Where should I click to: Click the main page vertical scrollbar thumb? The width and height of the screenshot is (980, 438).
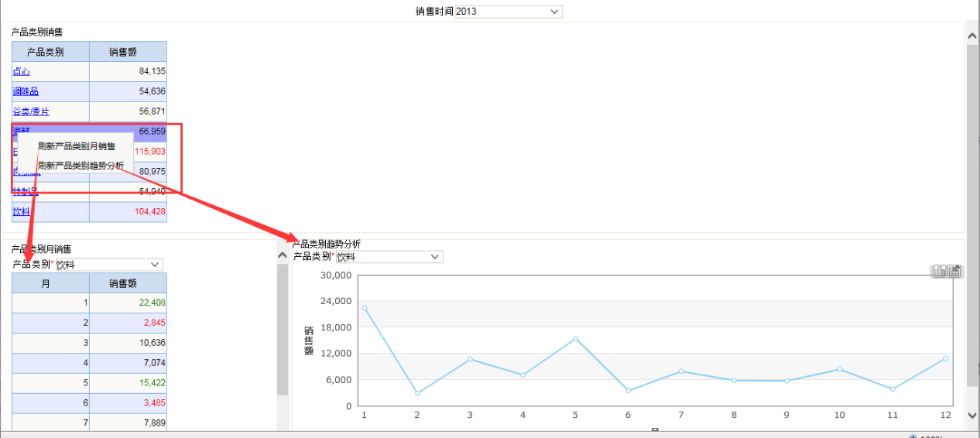pyautogui.click(x=973, y=217)
